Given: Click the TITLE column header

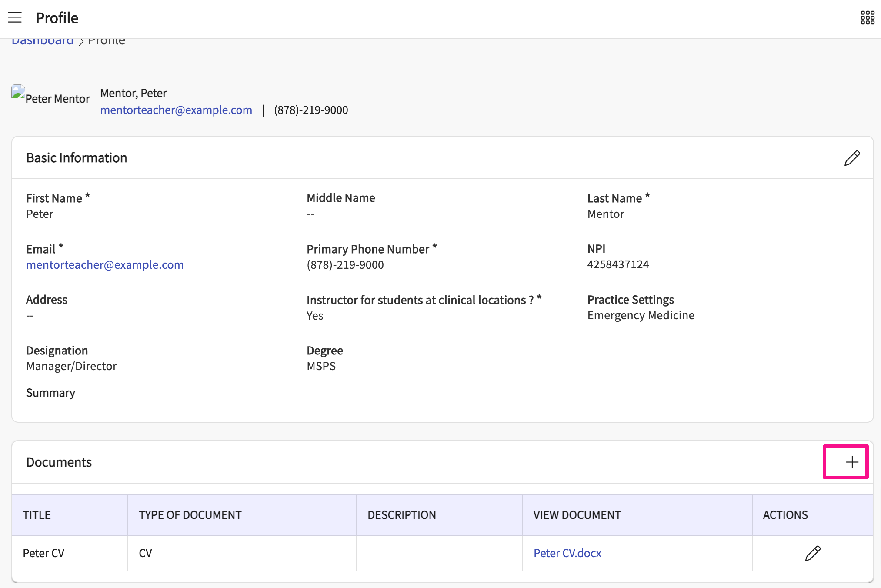Looking at the screenshot, I should pyautogui.click(x=37, y=515).
